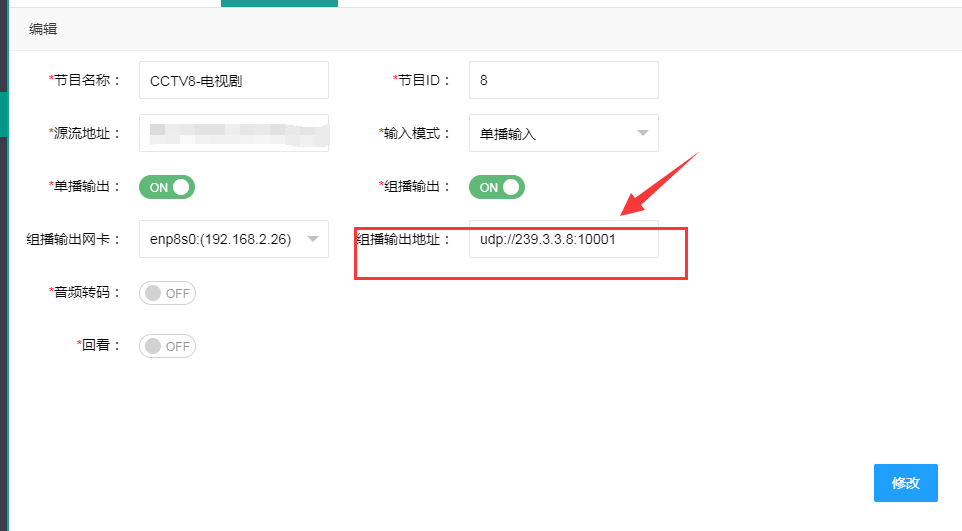
Task: Click the blurred 源流地址 input field
Action: click(233, 133)
